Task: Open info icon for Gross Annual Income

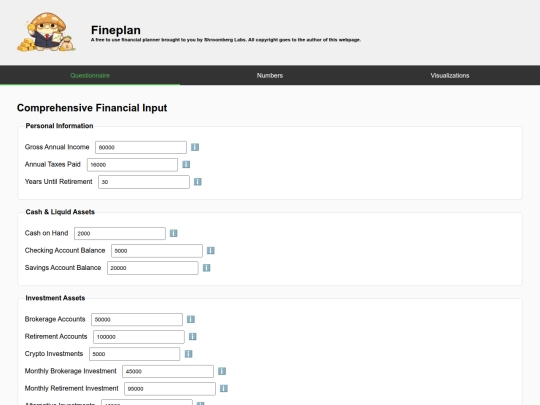Action: [195, 147]
